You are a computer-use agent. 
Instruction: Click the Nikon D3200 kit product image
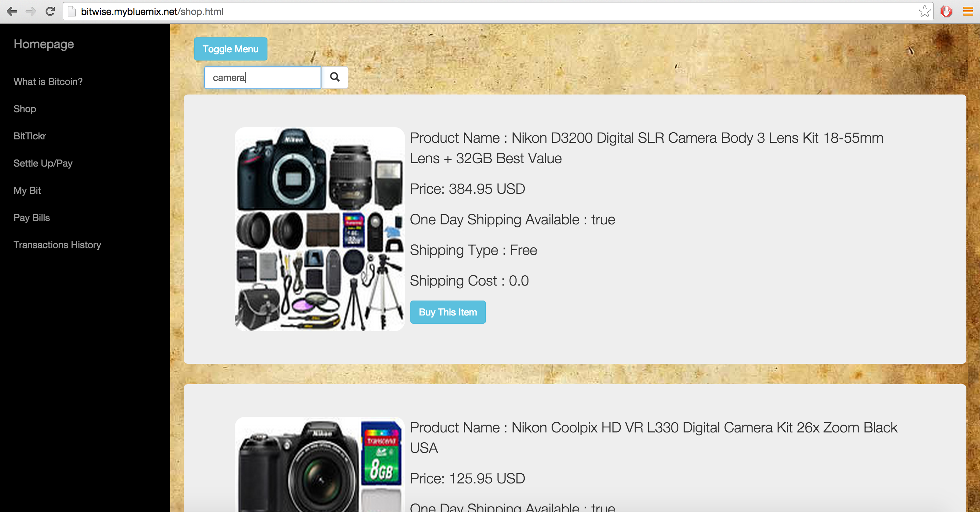(320, 229)
